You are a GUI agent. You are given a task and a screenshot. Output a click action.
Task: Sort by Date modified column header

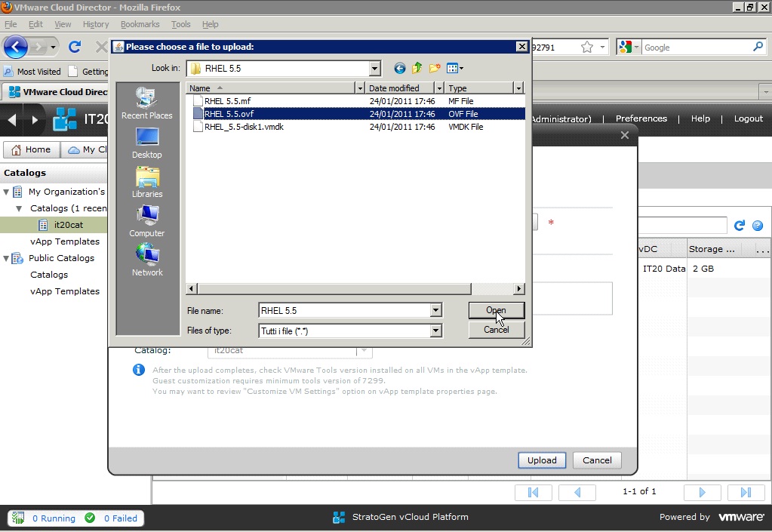click(401, 88)
